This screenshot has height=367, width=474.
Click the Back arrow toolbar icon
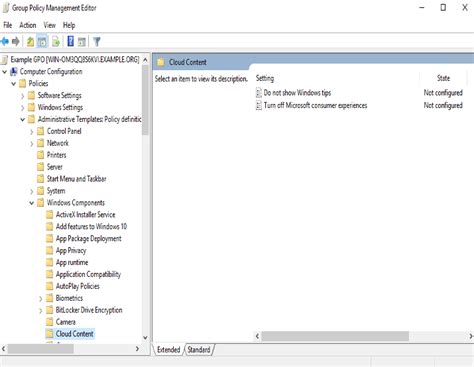coord(5,42)
